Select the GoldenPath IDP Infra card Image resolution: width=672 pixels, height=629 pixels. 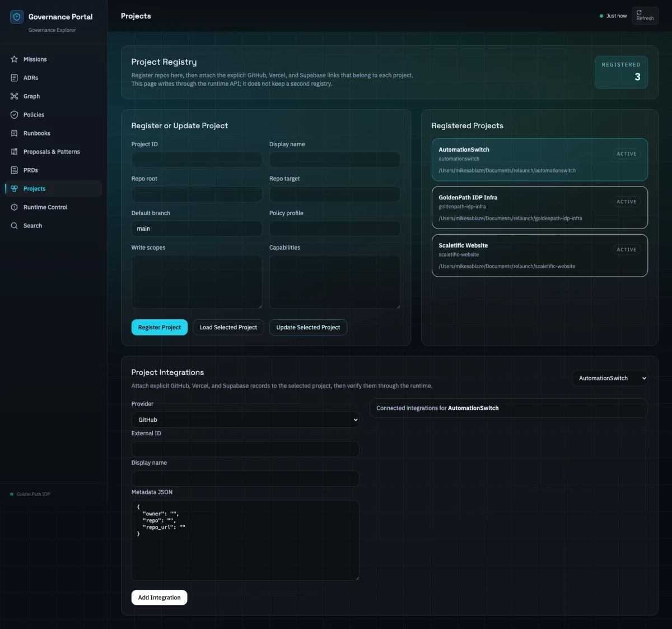[x=540, y=207]
